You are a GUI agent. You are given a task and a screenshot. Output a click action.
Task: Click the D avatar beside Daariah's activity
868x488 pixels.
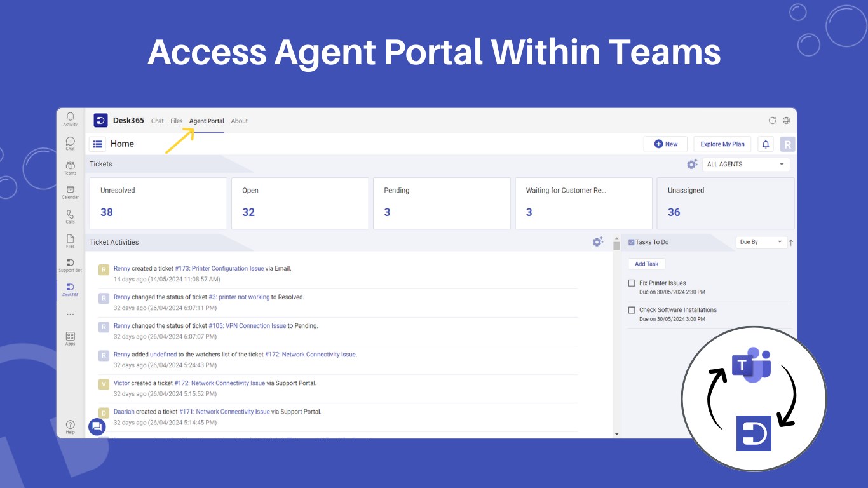tap(104, 413)
